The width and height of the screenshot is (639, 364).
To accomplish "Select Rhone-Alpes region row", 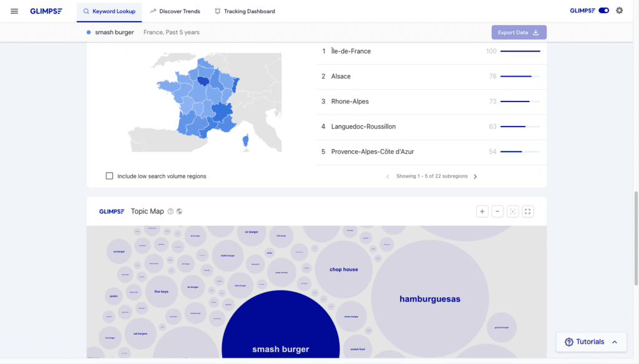I will (431, 102).
